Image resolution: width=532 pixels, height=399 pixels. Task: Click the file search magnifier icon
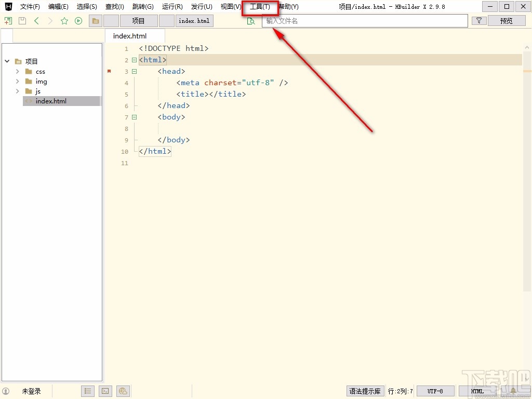click(x=251, y=21)
